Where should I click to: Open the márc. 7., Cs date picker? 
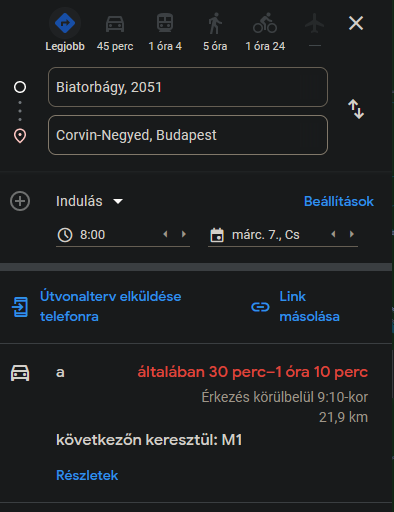[266, 235]
